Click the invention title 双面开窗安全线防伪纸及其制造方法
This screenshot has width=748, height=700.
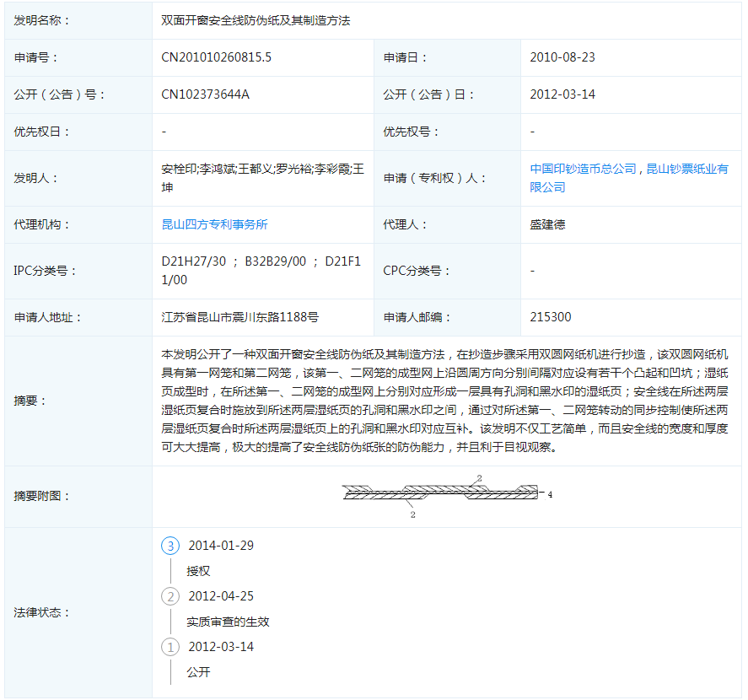[256, 20]
